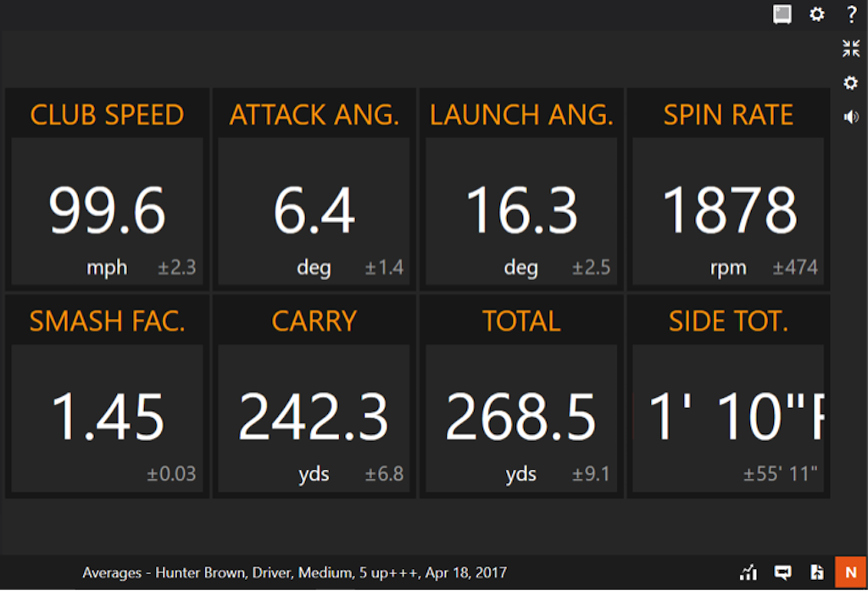Click the collapse view arrows icon
The image size is (868, 591).
(x=851, y=48)
